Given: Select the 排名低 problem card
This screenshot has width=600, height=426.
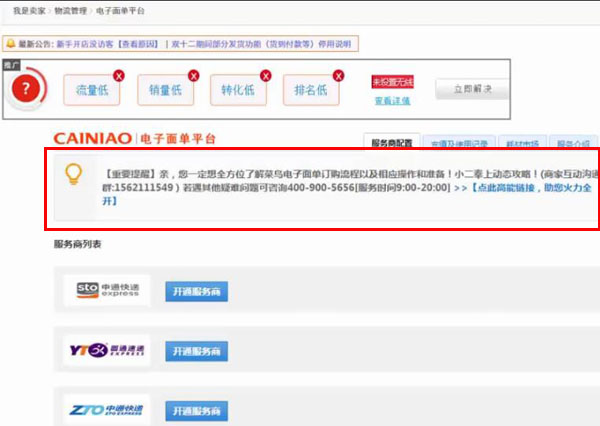Looking at the screenshot, I should click(311, 90).
